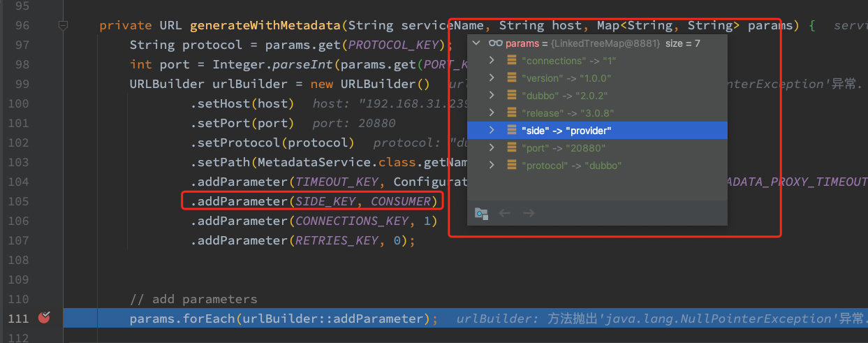This screenshot has width=868, height=343.
Task: Click the field icon beside "connections"
Action: [x=512, y=61]
